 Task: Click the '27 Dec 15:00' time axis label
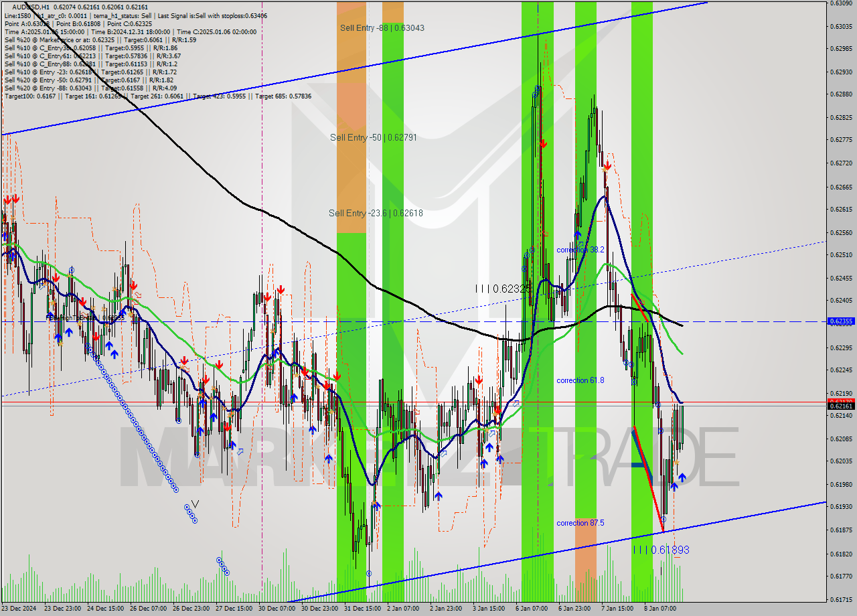point(235,609)
